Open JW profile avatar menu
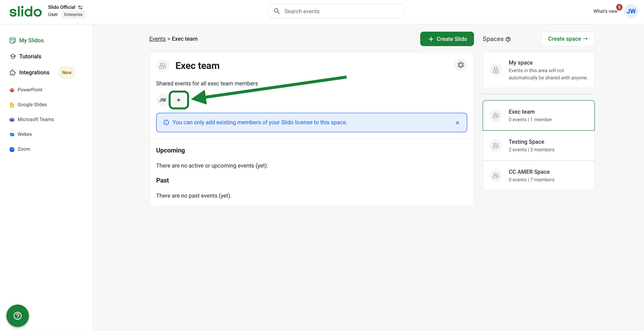The image size is (644, 331). click(x=631, y=11)
